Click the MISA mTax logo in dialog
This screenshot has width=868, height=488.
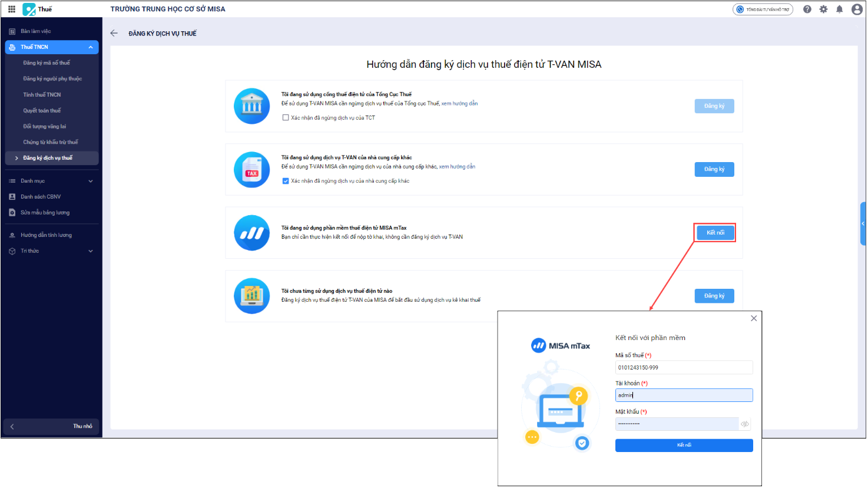561,346
